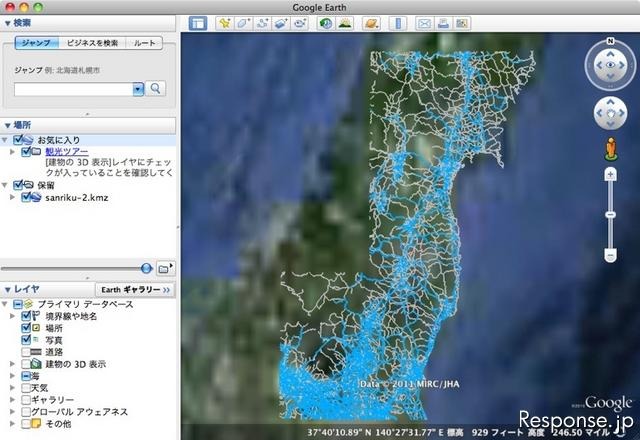Uncheck the 写真 layer checkbox
640x440 pixels.
point(27,340)
